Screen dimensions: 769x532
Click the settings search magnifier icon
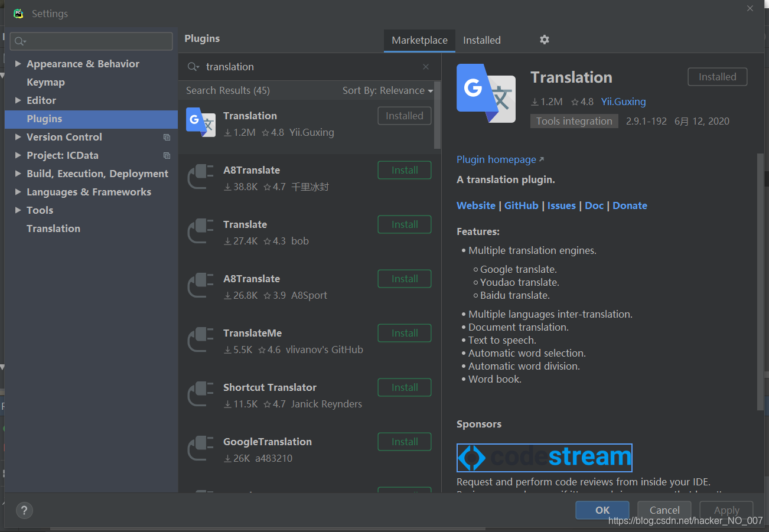pos(20,41)
